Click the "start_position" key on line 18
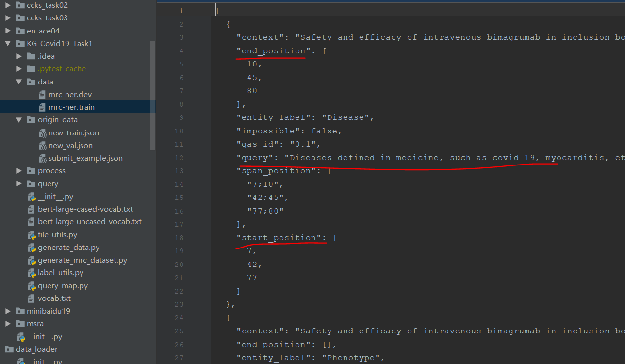Viewport: 625px width, 364px height. 279,237
